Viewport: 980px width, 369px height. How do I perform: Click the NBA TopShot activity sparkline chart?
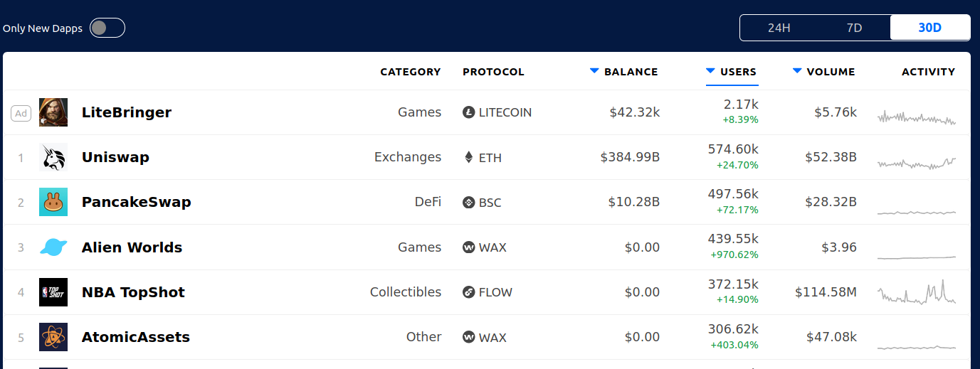(x=917, y=292)
